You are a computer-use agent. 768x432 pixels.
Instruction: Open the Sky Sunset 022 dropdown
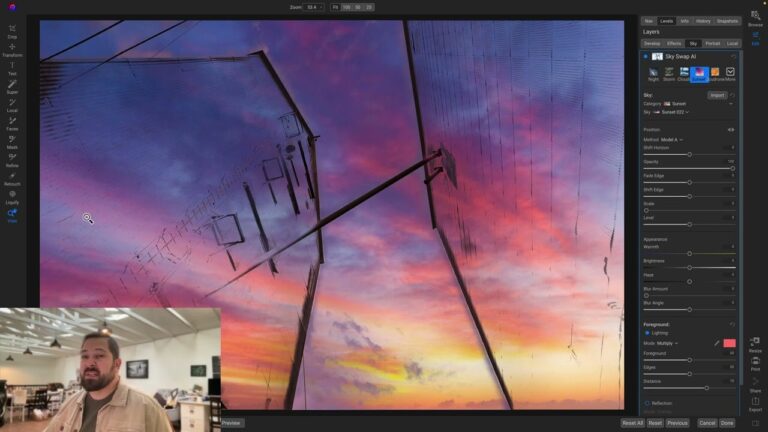(x=671, y=112)
